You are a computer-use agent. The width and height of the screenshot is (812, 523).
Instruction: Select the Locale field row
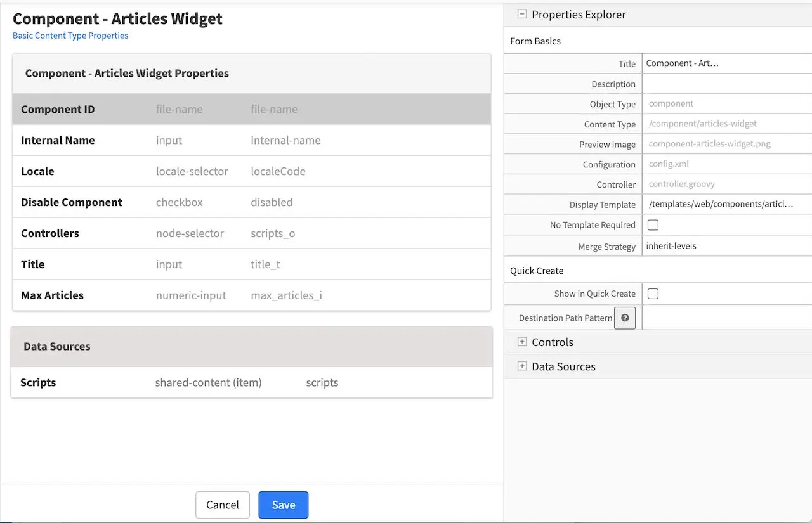[252, 171]
